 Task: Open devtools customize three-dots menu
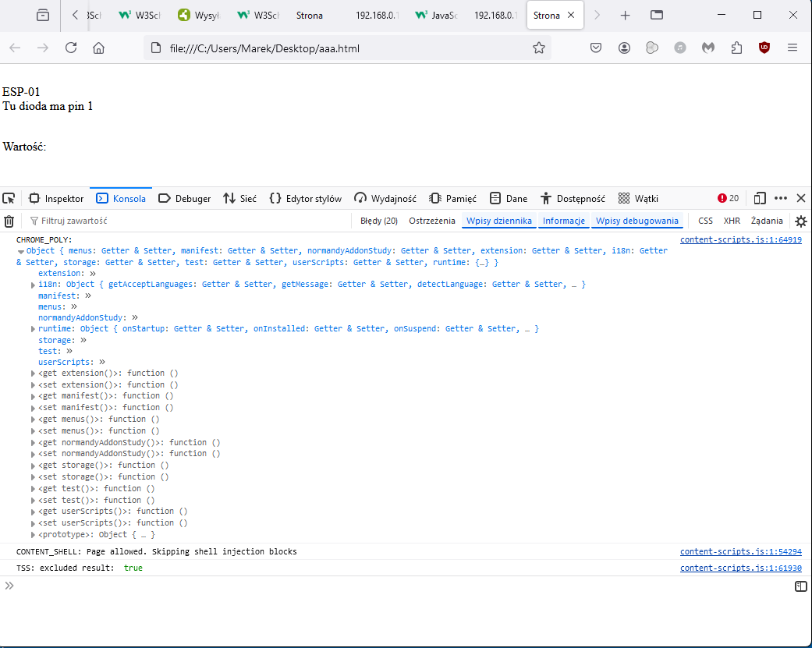[x=781, y=198]
